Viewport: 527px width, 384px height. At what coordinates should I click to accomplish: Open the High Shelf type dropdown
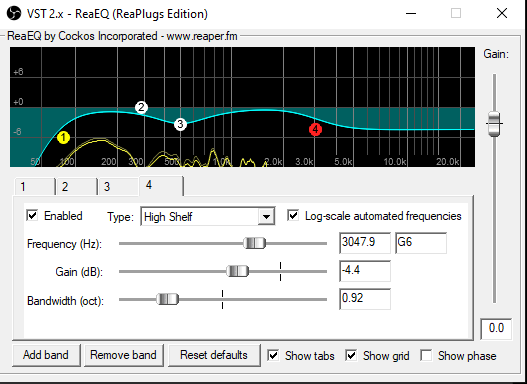(208, 217)
